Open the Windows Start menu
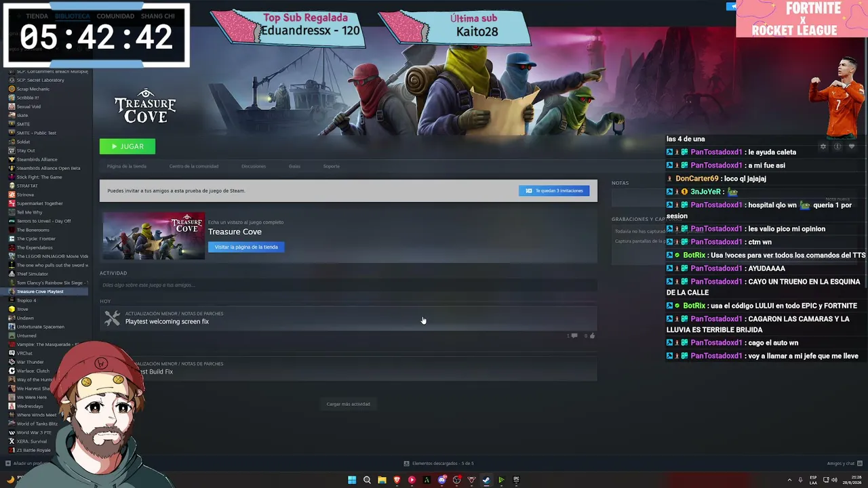This screenshot has height=488, width=868. coord(352,480)
